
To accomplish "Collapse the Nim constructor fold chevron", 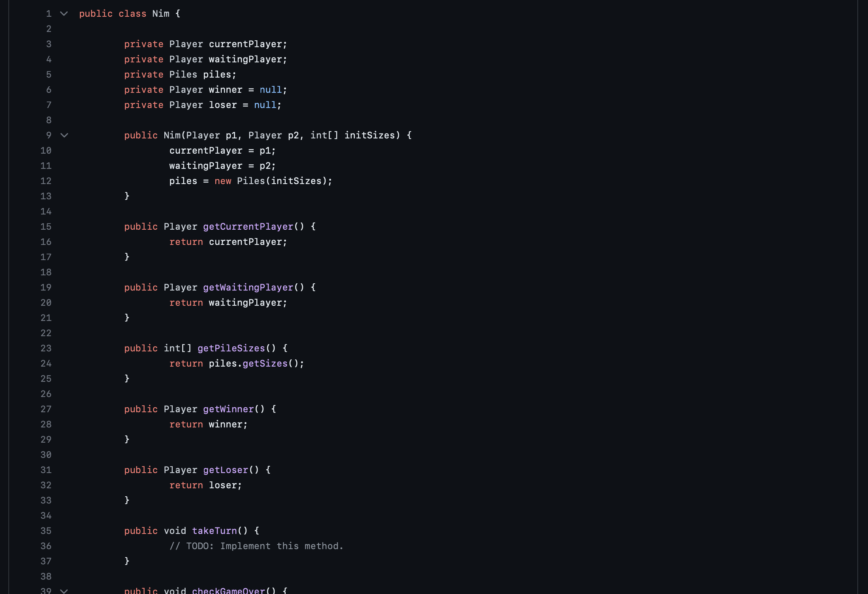I will [64, 135].
